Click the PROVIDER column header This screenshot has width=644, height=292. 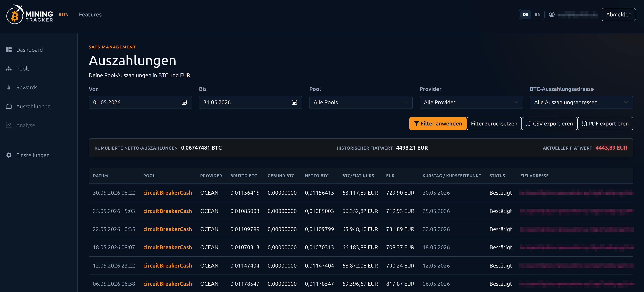pyautogui.click(x=211, y=176)
